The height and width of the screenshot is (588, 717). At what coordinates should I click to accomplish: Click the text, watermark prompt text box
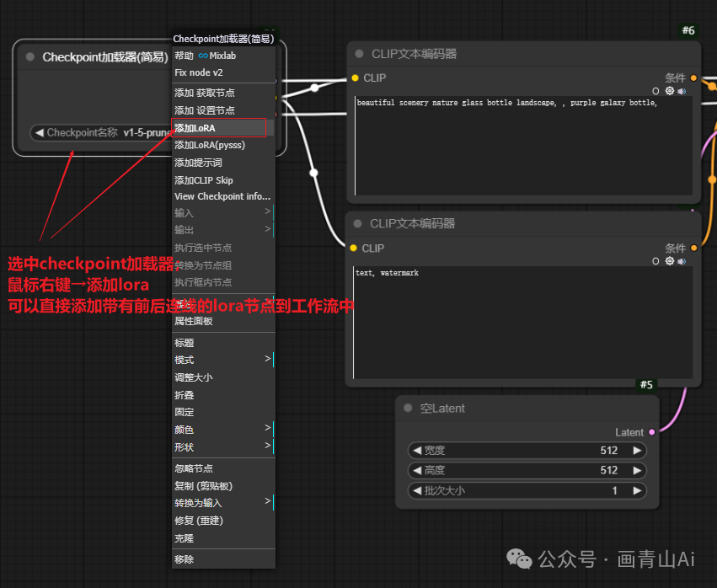[522, 323]
